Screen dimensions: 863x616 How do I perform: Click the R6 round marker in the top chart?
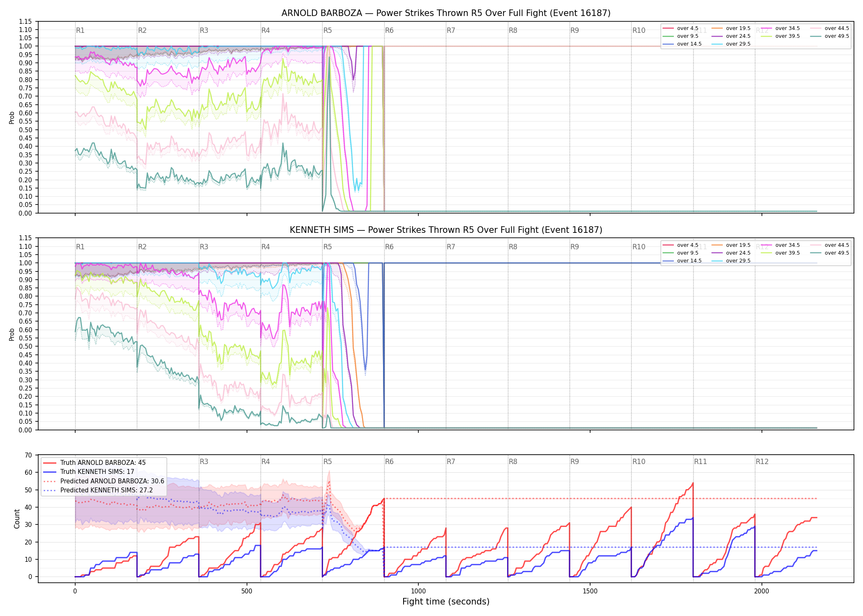pyautogui.click(x=389, y=30)
